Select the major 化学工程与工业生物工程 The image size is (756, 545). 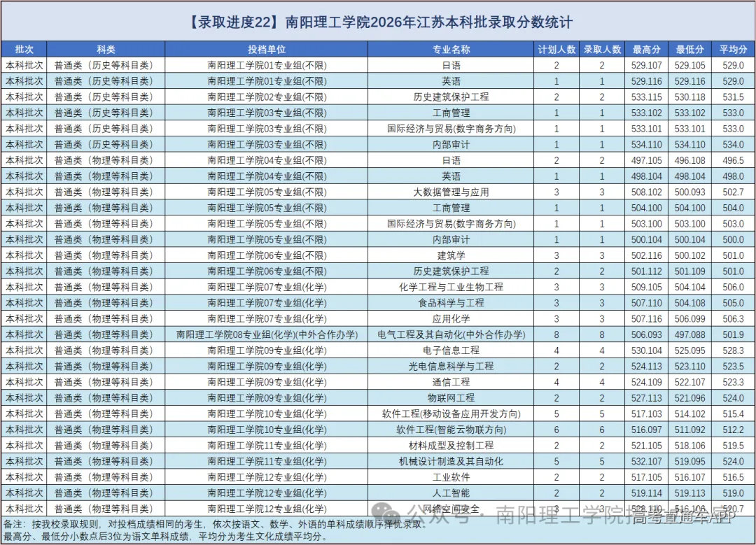451,287
